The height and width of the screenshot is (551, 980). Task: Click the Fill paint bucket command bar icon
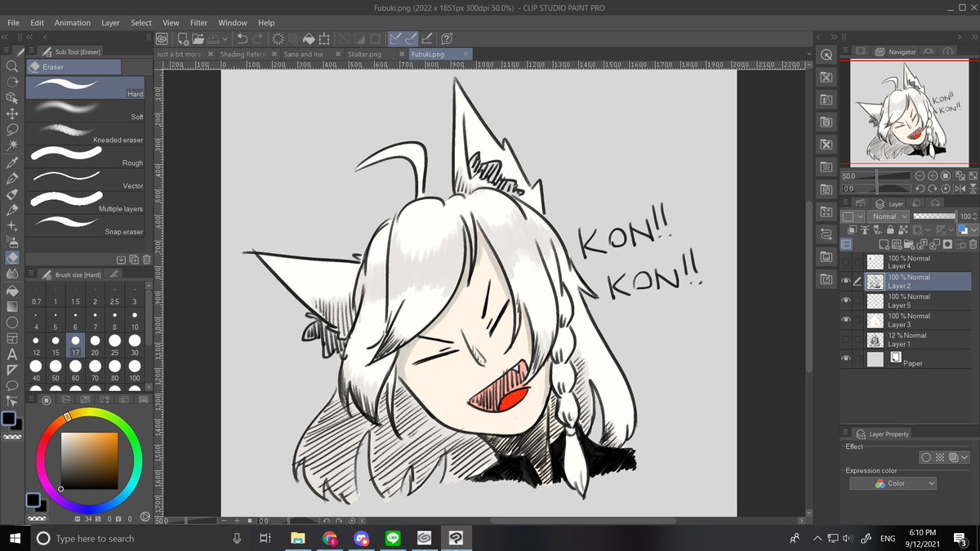(x=309, y=38)
